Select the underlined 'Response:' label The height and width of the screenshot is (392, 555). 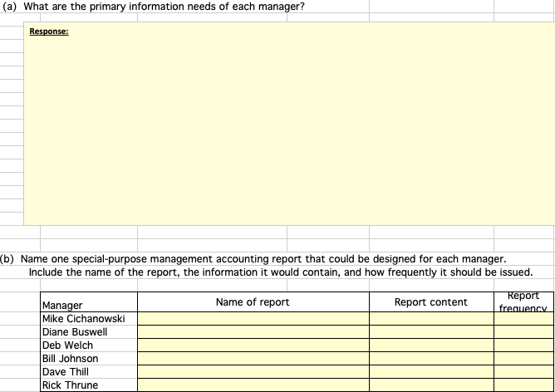coord(49,32)
